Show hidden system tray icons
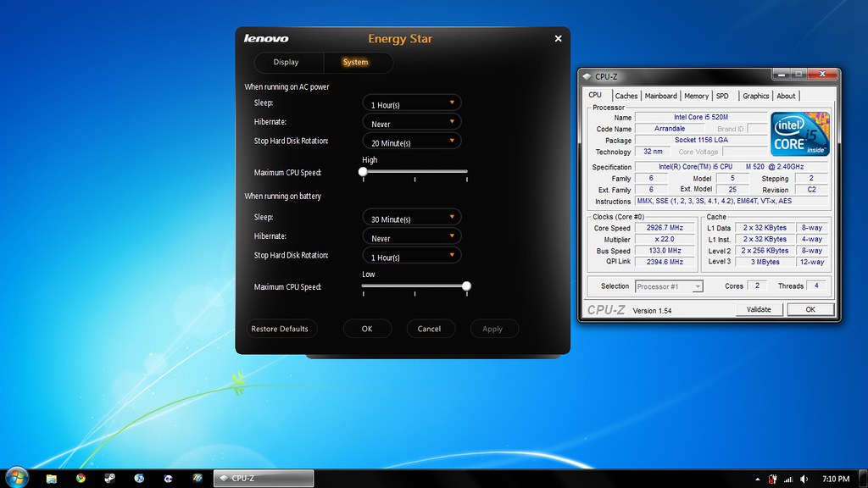The width and height of the screenshot is (868, 488). 757,480
